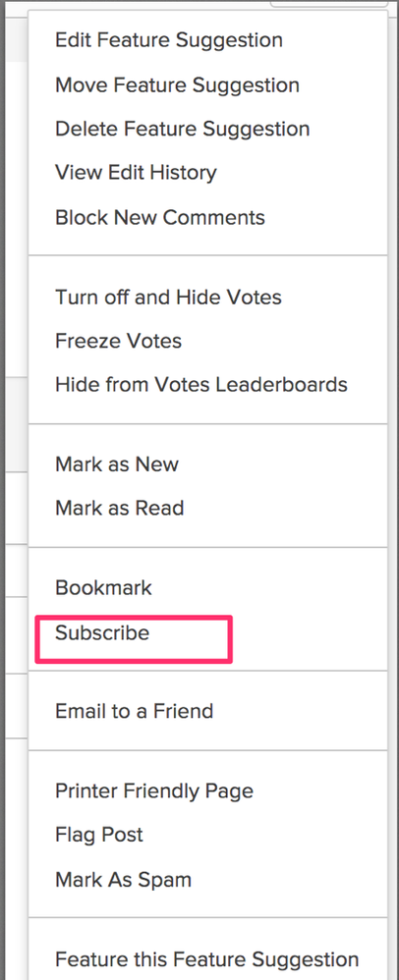Image resolution: width=399 pixels, height=980 pixels.
Task: Choose Feature this Feature Suggestion
Action: click(207, 959)
